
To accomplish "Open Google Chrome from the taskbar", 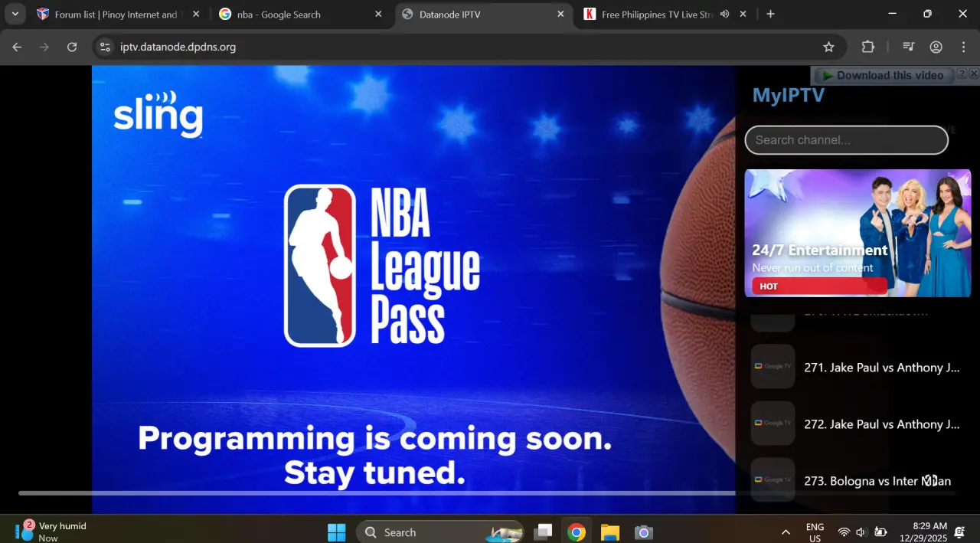I will pyautogui.click(x=577, y=532).
